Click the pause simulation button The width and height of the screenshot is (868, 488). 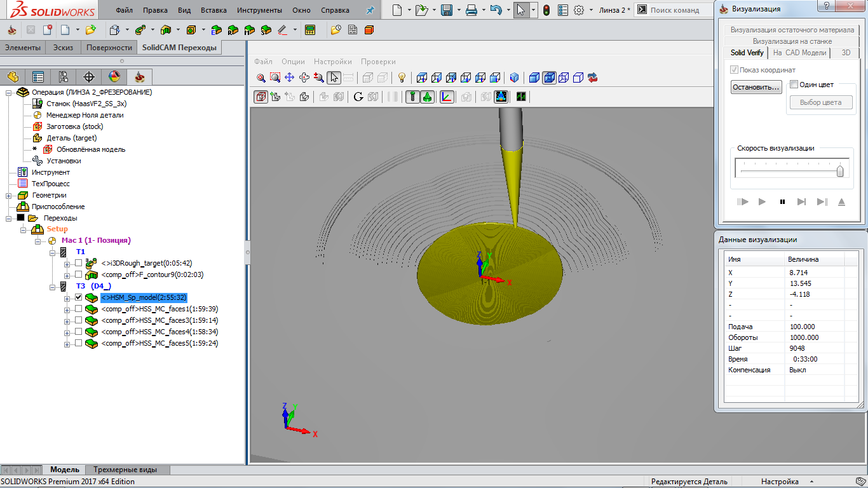pyautogui.click(x=782, y=202)
